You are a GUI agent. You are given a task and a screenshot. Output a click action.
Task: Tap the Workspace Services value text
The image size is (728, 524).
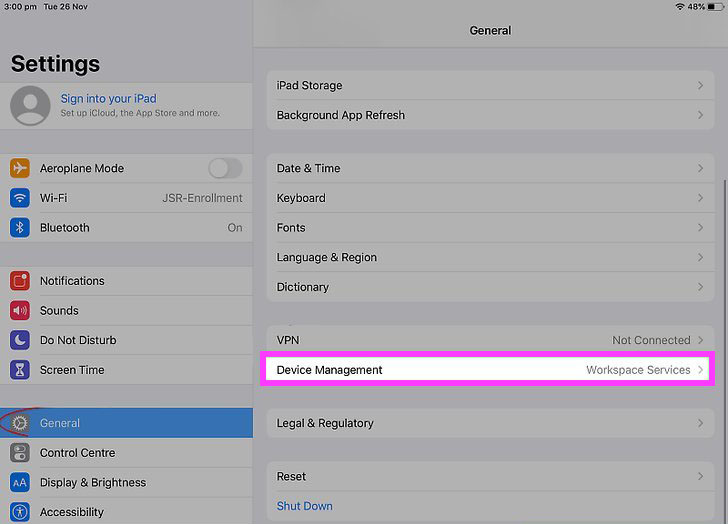[638, 370]
